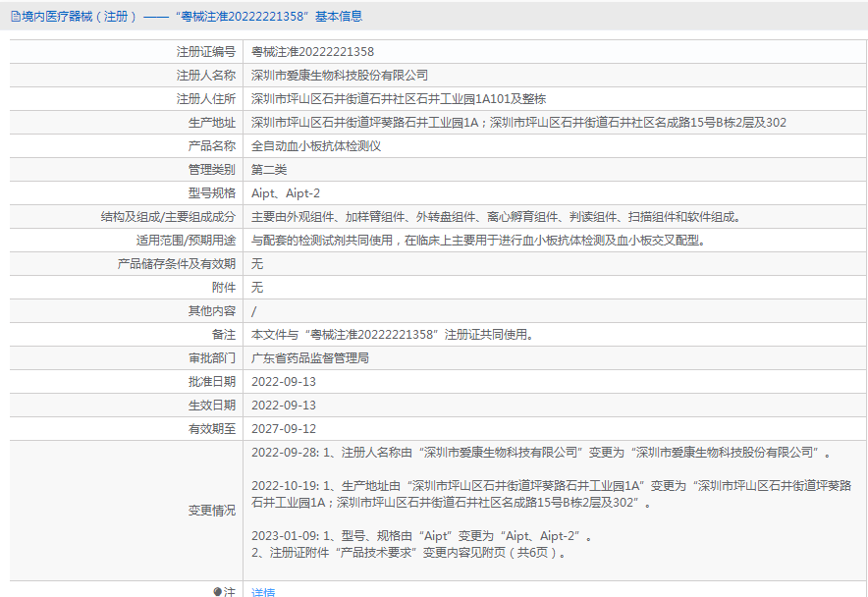Select the line 注册证附件“产品技术要求”变更内容见附页
868x597 pixels.
(408, 553)
